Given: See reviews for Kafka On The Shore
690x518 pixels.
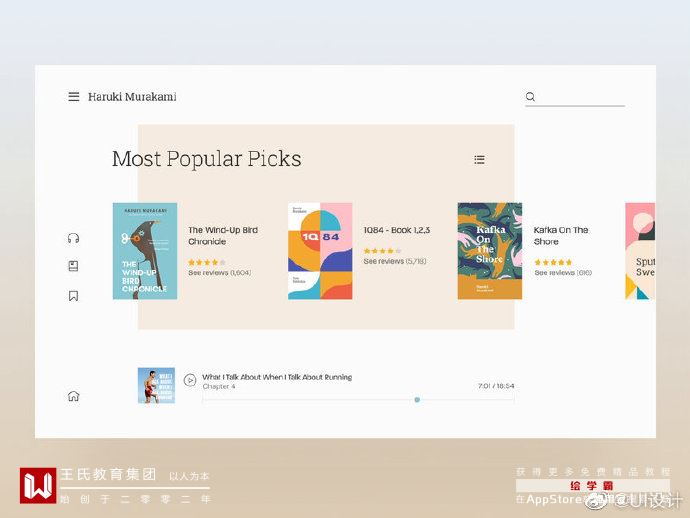Looking at the screenshot, I should tap(562, 273).
